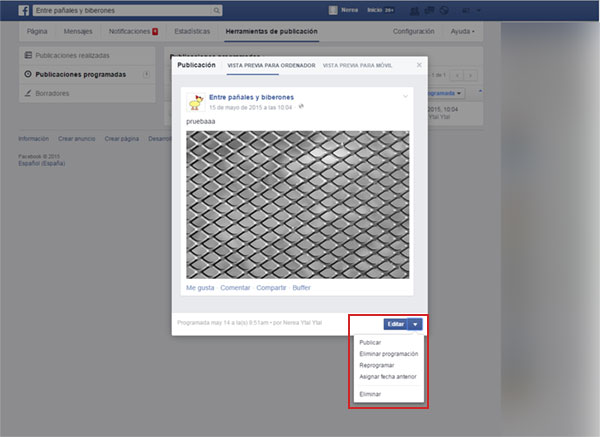Open Herramientas de publicación tab

point(272,31)
